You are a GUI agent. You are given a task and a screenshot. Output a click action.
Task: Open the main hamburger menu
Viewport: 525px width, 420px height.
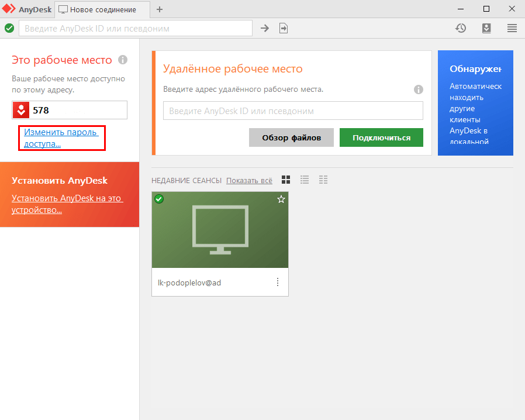(512, 28)
